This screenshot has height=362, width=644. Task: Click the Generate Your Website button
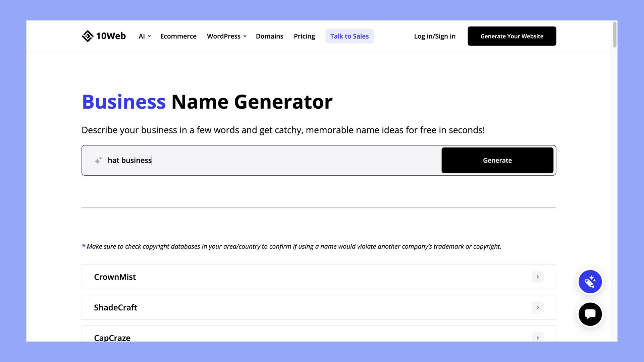512,36
